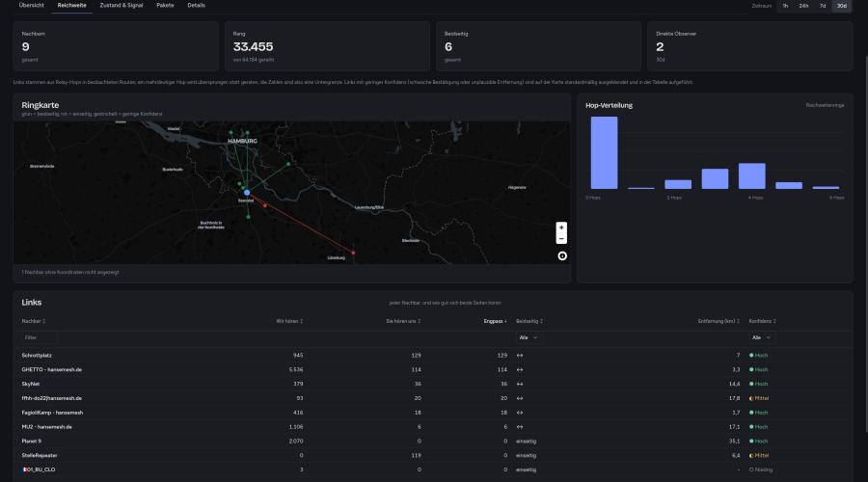Click the 5.536 Wir hören value
The width and height of the screenshot is (868, 482).
click(x=296, y=369)
